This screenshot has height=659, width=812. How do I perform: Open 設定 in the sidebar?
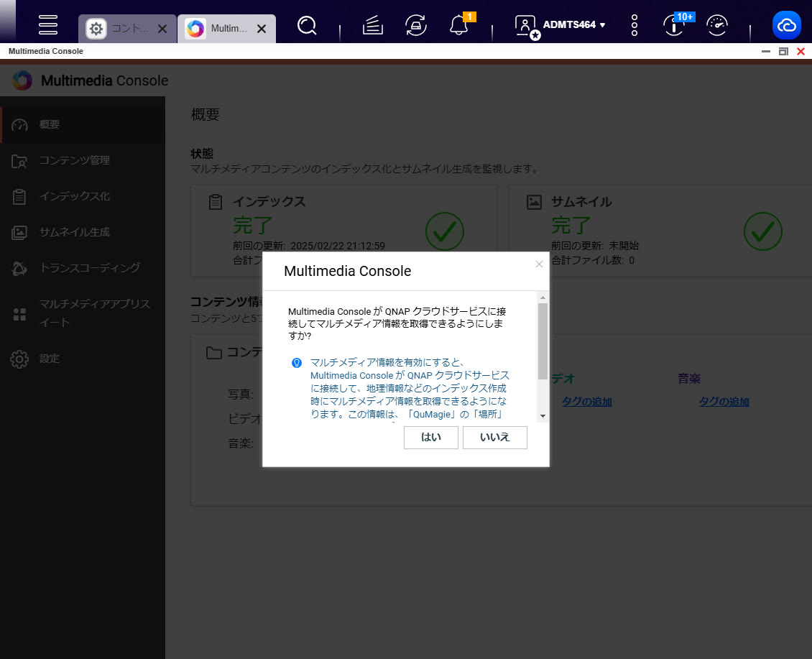[83, 359]
